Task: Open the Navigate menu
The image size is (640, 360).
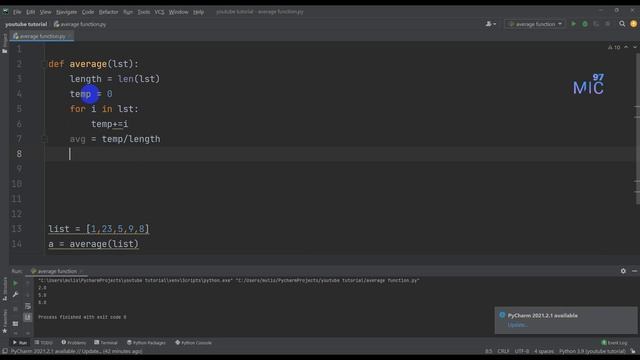Action: point(67,12)
